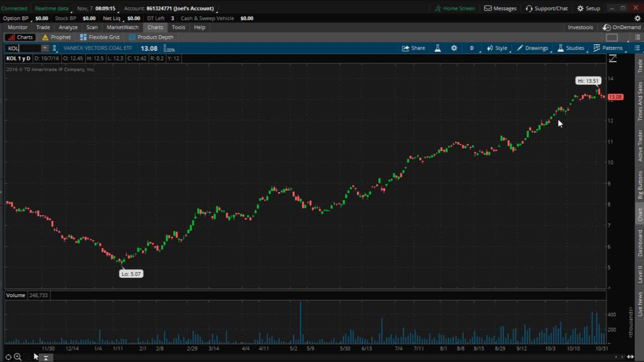Expand the symbol history dropdown arrow
This screenshot has height=362, width=644.
(45, 48)
